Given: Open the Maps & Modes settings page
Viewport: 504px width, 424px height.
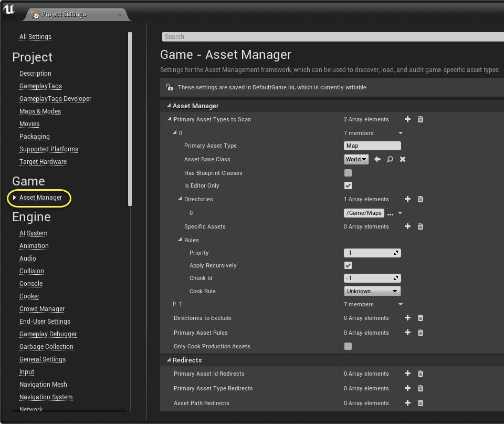Looking at the screenshot, I should tap(40, 111).
